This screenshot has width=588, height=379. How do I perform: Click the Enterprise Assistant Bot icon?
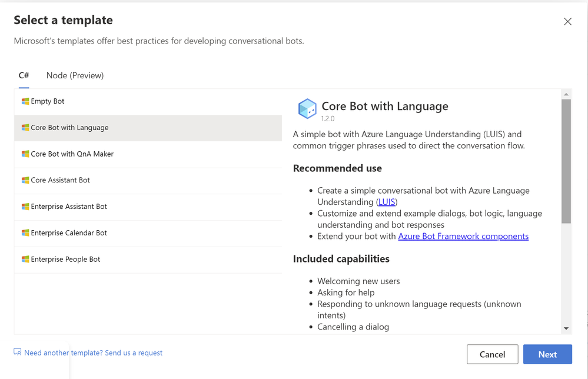pyautogui.click(x=25, y=207)
